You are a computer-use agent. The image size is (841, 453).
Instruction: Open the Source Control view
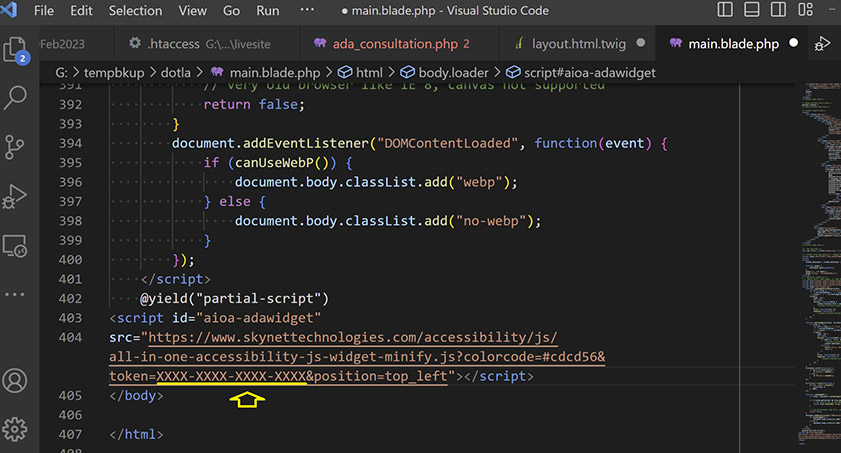15,145
